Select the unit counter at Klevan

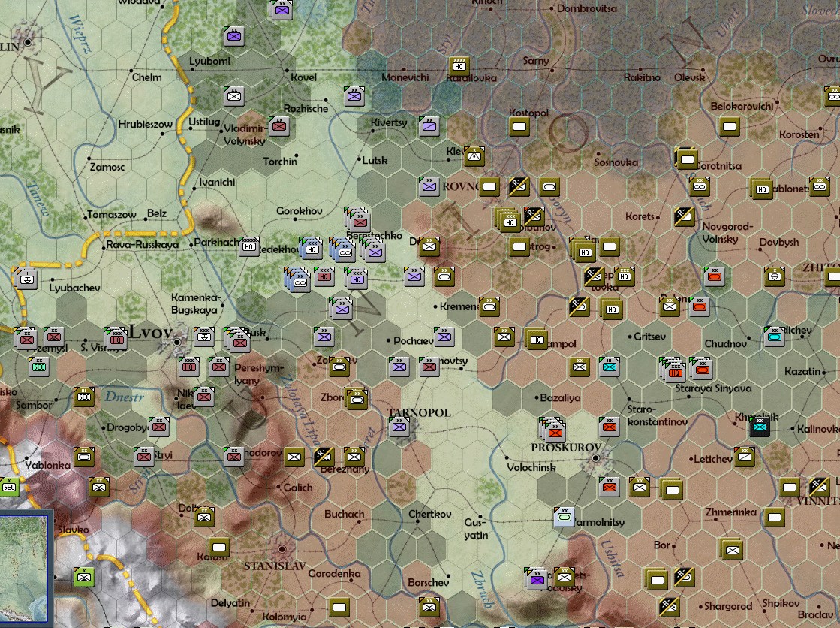[x=474, y=156]
